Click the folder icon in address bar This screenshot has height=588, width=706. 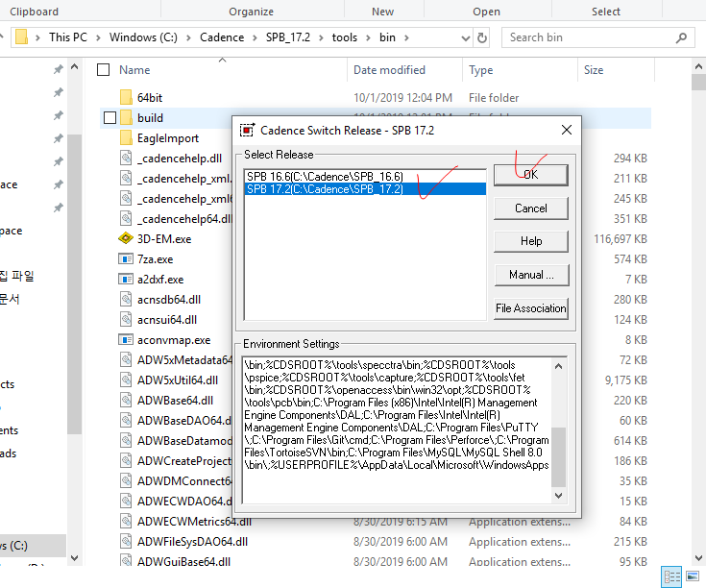[21, 37]
